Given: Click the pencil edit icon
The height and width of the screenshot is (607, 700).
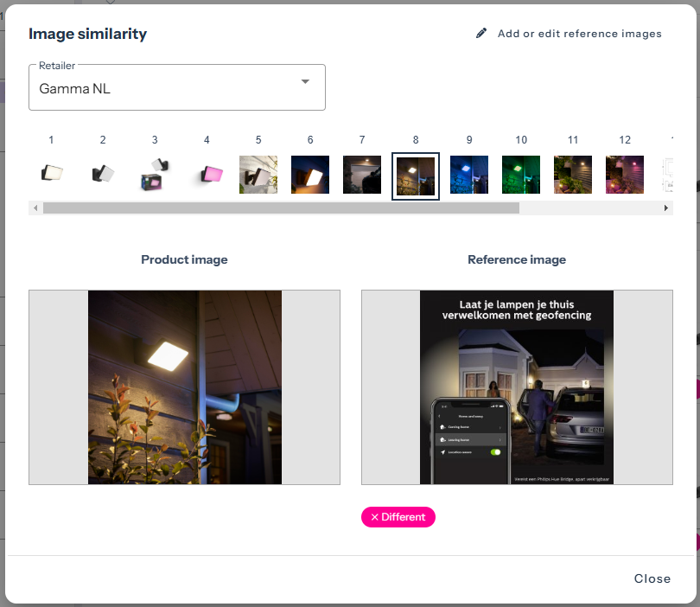Looking at the screenshot, I should 481,34.
